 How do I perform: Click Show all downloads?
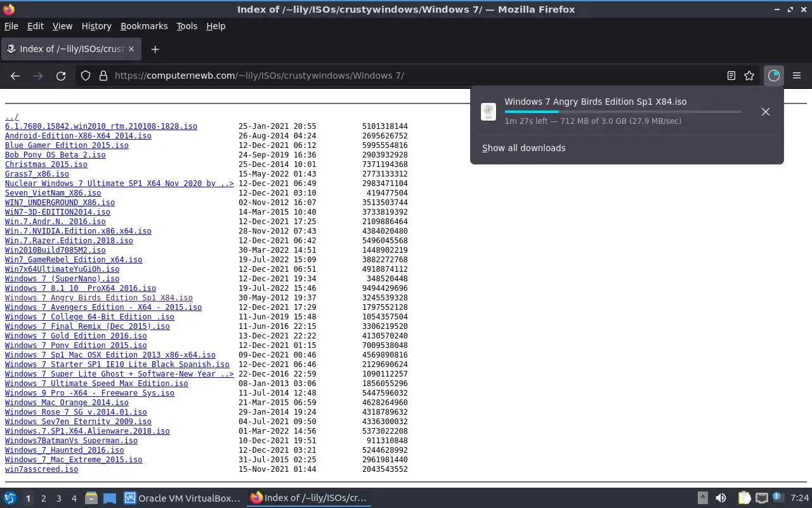click(x=523, y=148)
